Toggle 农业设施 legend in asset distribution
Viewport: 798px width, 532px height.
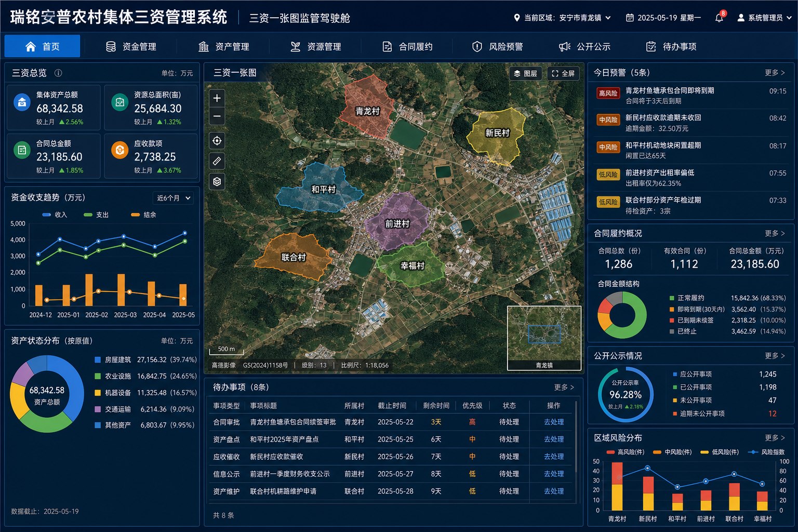(x=113, y=376)
